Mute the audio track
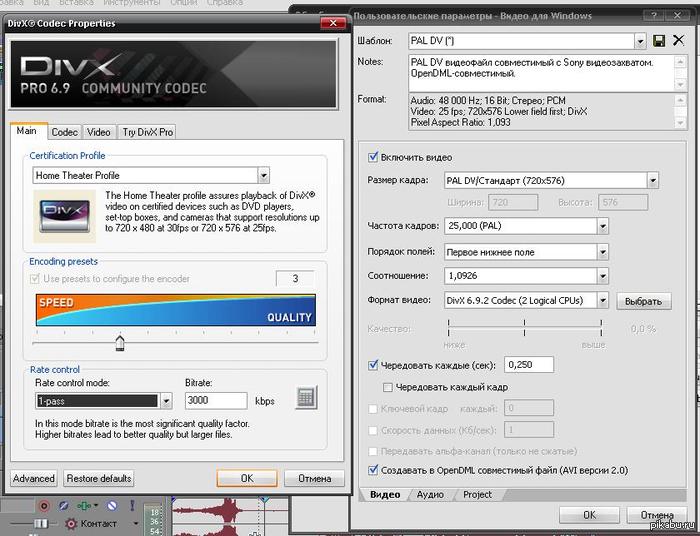Image resolution: width=700 pixels, height=536 pixels. pos(112,506)
